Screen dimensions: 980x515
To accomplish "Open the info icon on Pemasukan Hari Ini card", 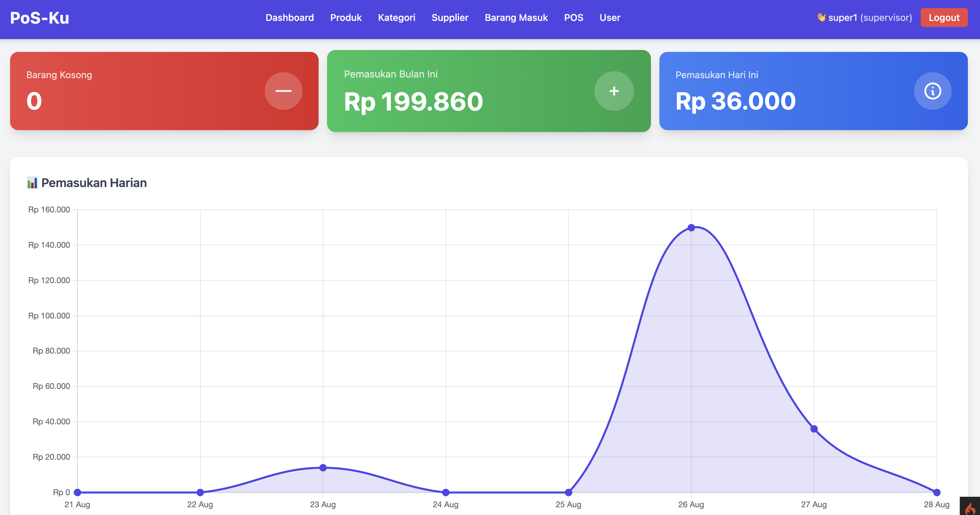I will click(x=933, y=91).
